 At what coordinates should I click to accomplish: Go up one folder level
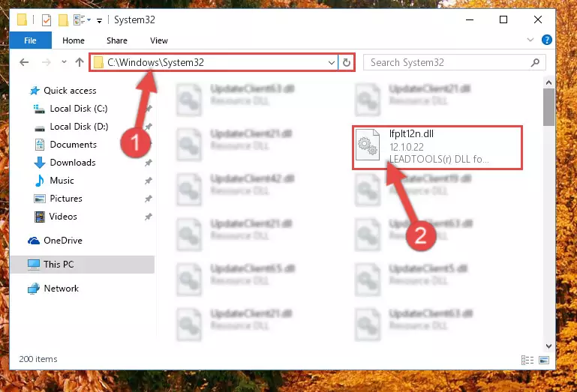(x=79, y=62)
